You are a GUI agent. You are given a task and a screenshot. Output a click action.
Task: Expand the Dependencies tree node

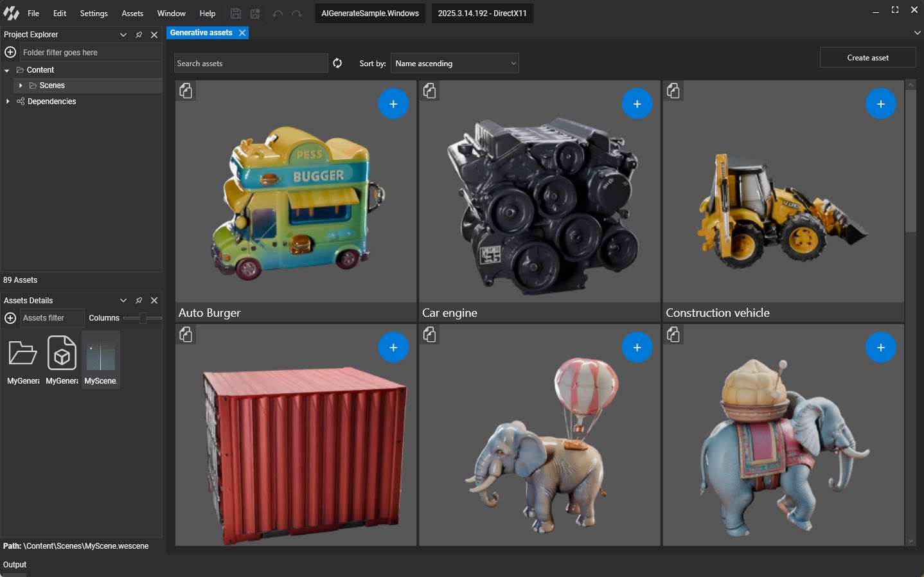[8, 102]
